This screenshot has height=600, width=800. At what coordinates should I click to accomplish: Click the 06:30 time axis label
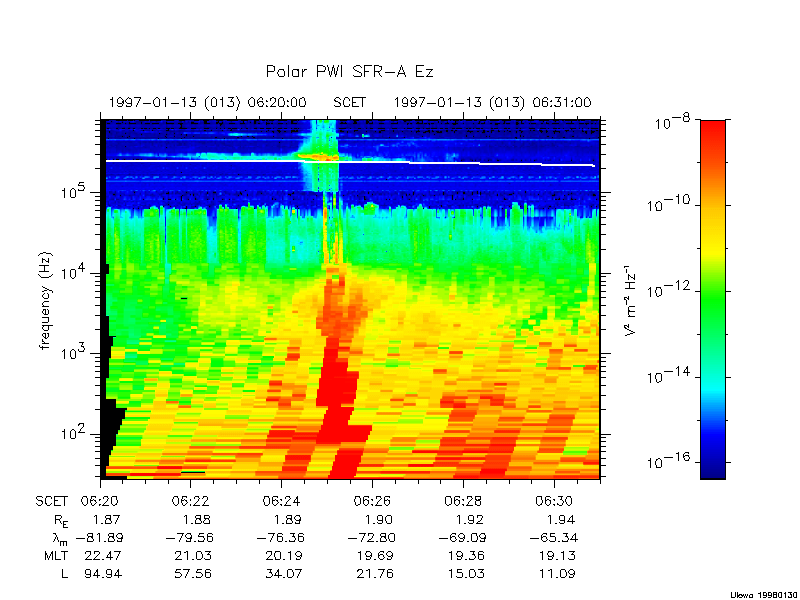[x=553, y=501]
